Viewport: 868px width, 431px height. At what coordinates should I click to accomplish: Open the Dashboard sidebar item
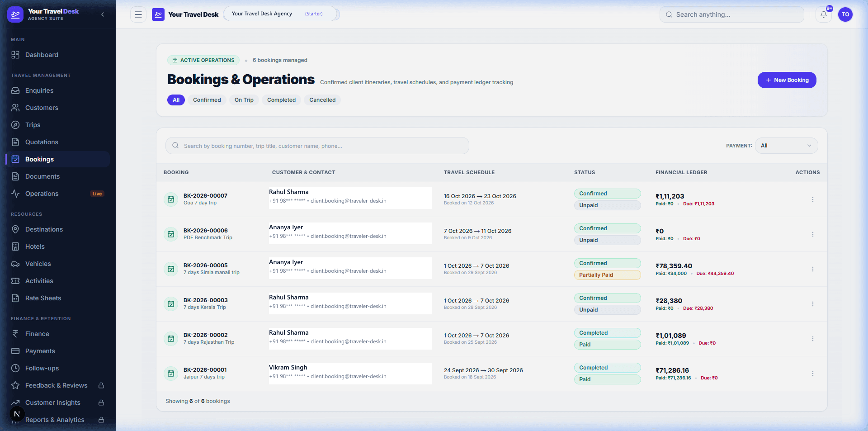(58, 55)
